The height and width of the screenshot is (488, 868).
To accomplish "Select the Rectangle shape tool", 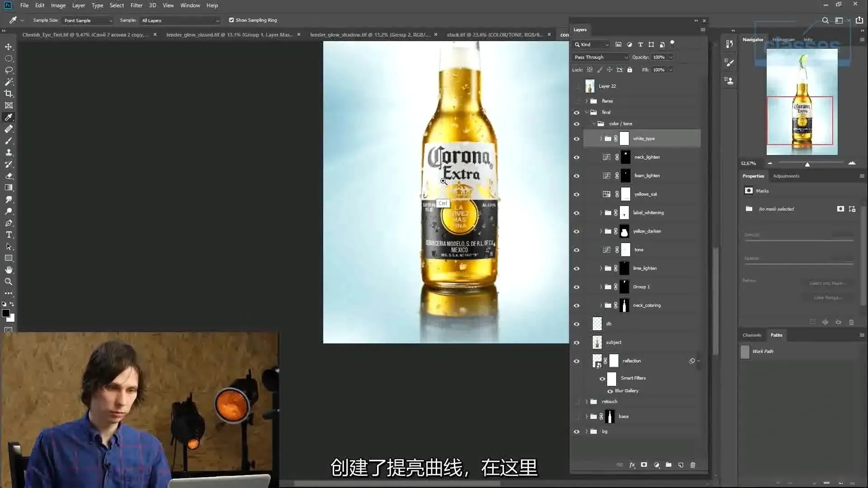I will [x=9, y=258].
